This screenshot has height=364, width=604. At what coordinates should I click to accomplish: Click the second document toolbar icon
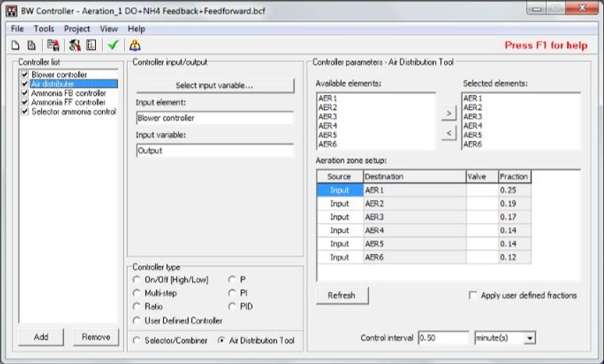pos(32,45)
